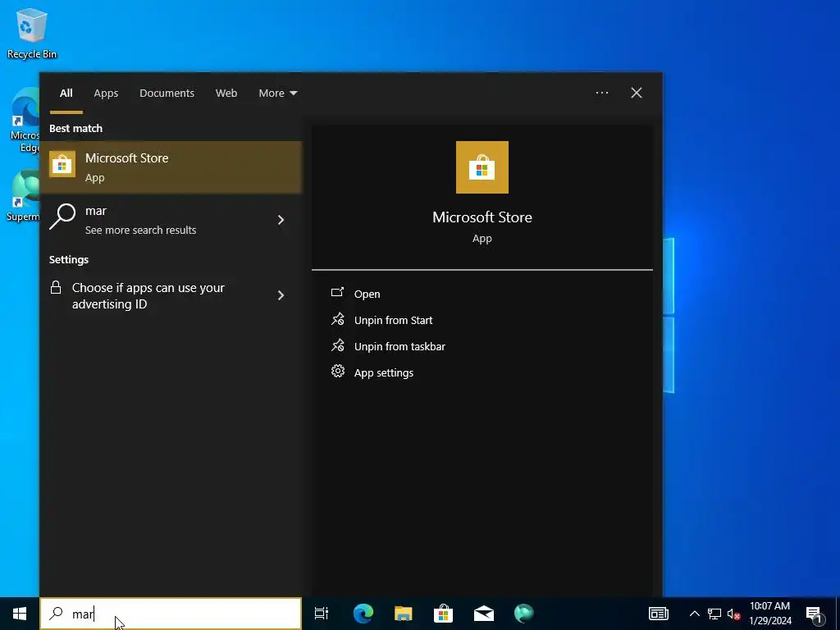Screen dimensions: 840x630
Task: Click Unpin from Start
Action: [x=393, y=321]
